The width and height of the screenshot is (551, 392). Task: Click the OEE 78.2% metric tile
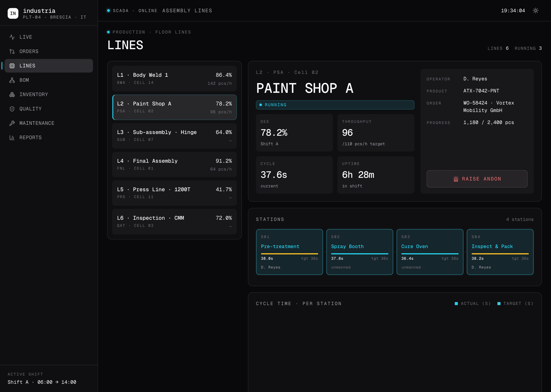[294, 133]
